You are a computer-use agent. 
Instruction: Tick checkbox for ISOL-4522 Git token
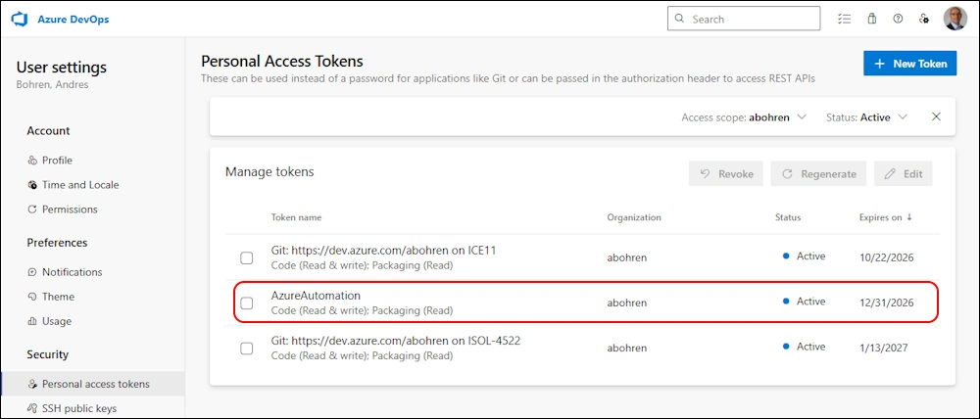[x=247, y=348]
